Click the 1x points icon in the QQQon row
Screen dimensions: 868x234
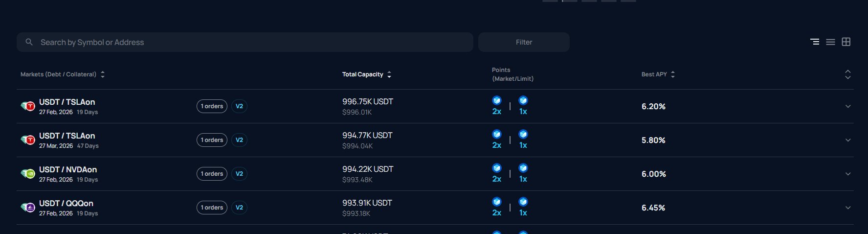(523, 202)
